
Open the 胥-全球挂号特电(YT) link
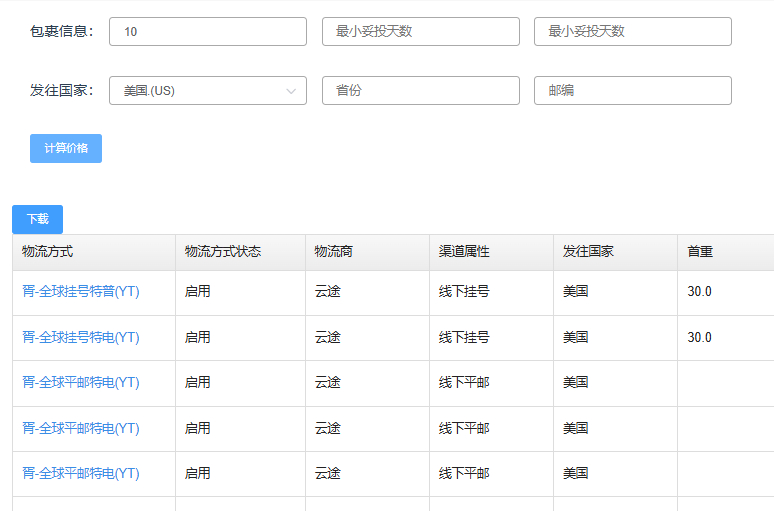coord(81,338)
